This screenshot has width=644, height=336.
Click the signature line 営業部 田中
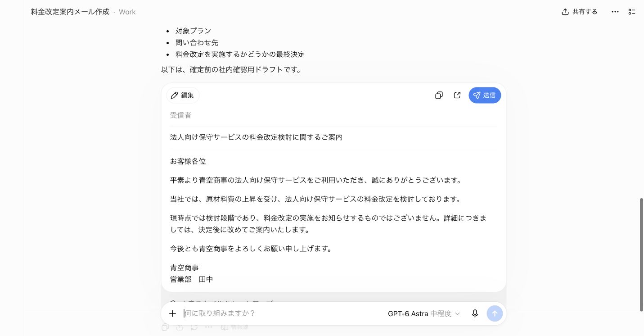click(x=192, y=279)
